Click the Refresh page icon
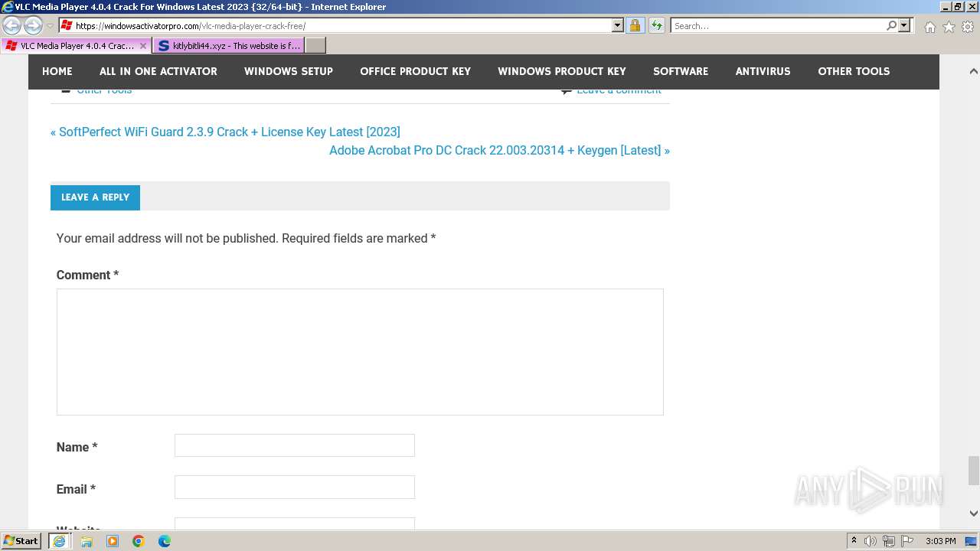 [656, 26]
